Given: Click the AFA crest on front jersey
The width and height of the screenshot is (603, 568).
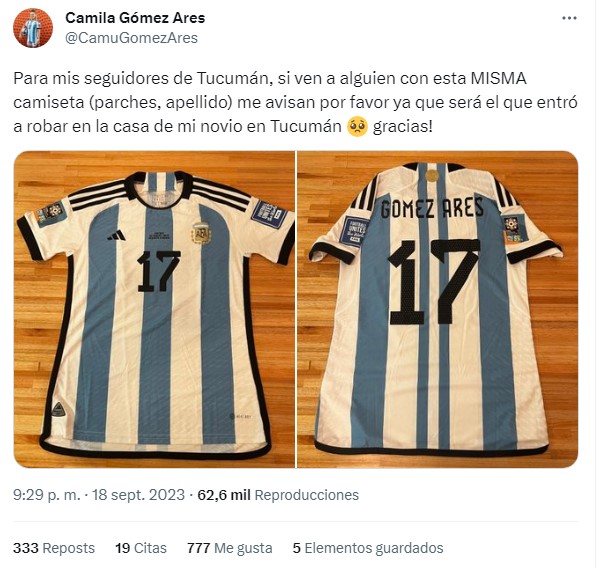Looking at the screenshot, I should coord(201,233).
